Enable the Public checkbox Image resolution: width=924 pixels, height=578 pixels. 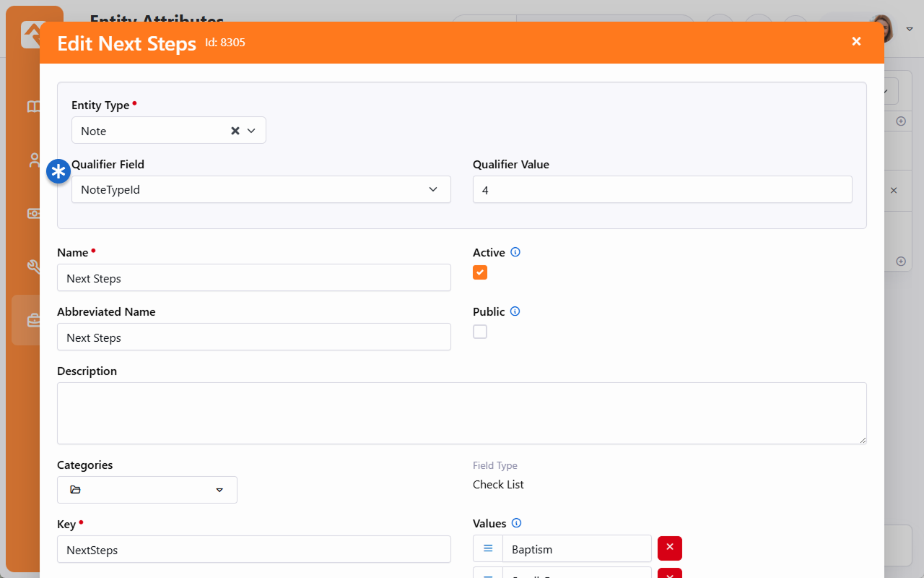pos(480,332)
